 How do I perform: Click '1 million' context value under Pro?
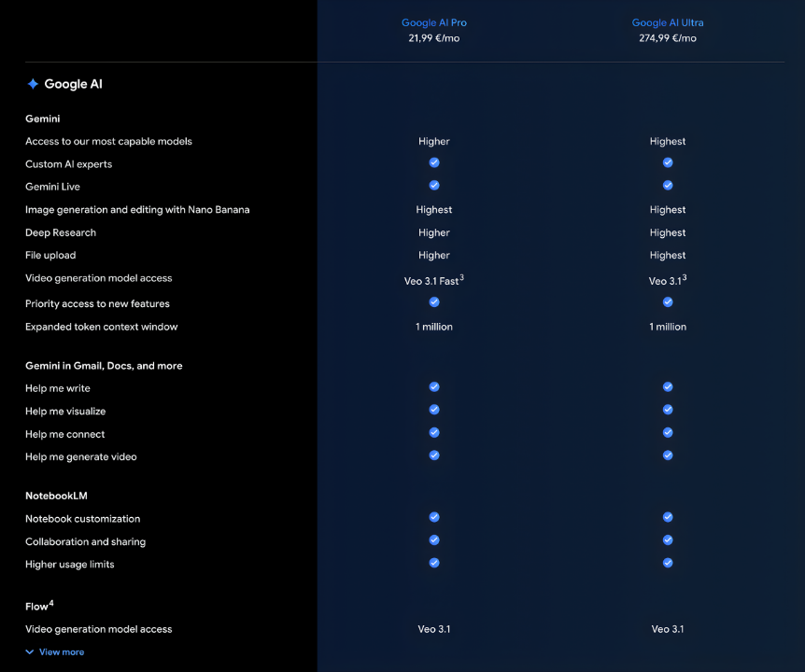(434, 327)
